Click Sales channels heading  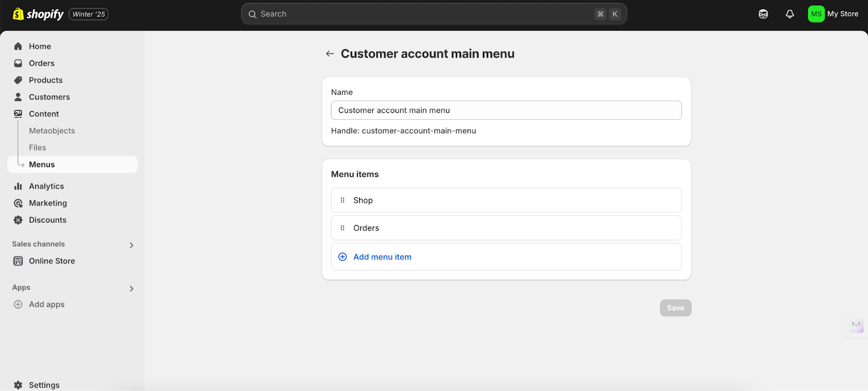pyautogui.click(x=39, y=244)
